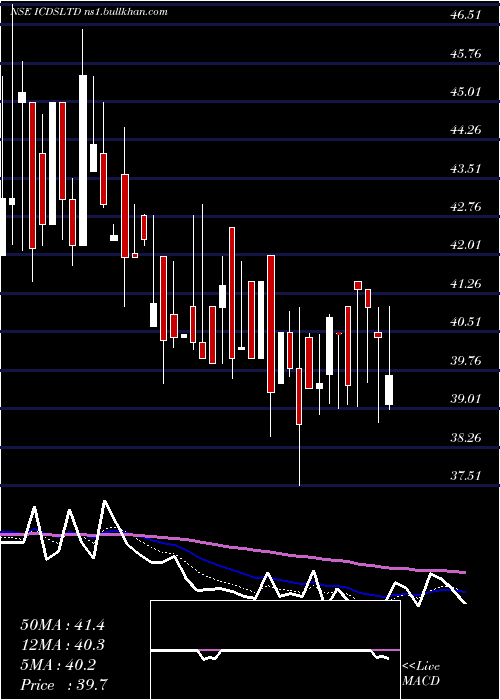Click the 39.01 price axis label

466,399
